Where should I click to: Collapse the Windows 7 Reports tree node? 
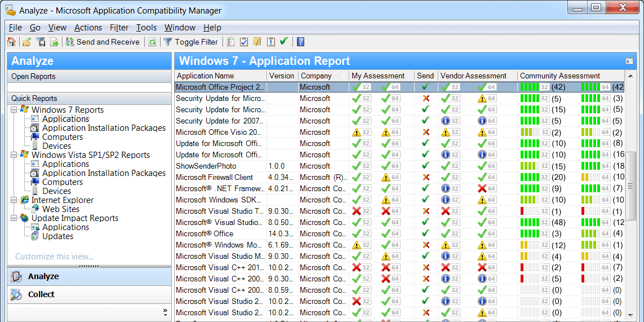[x=14, y=110]
